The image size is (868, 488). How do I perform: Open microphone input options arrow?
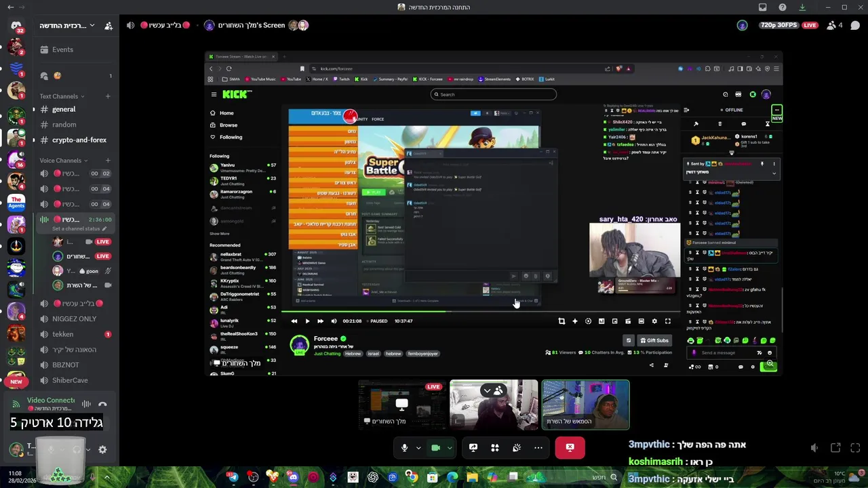(x=418, y=447)
